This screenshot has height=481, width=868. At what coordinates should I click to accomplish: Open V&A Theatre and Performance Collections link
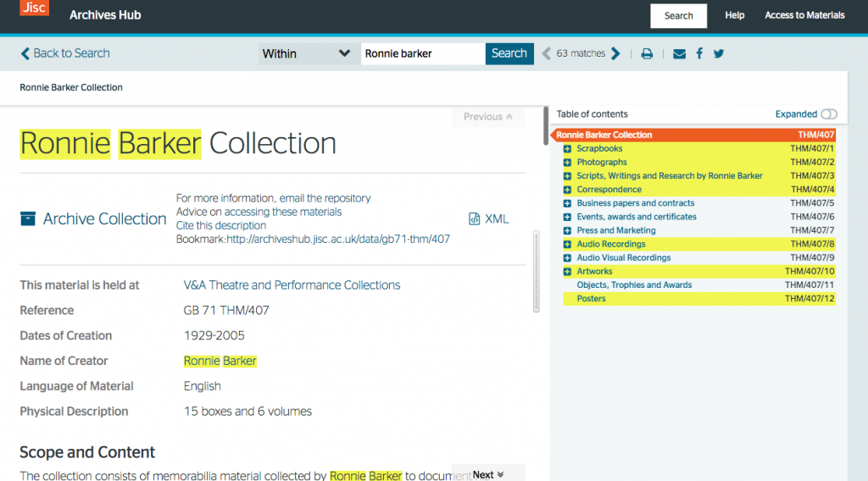tap(292, 285)
